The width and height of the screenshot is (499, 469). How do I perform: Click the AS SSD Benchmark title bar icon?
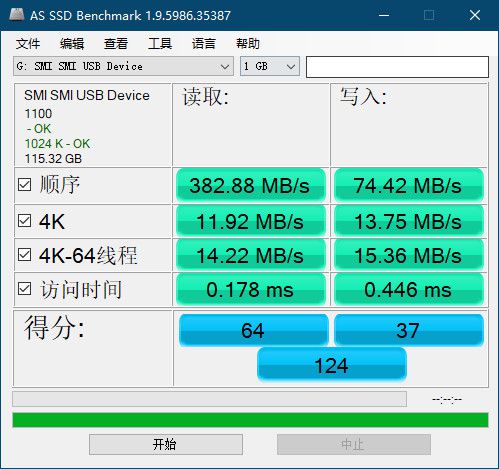tap(16, 15)
